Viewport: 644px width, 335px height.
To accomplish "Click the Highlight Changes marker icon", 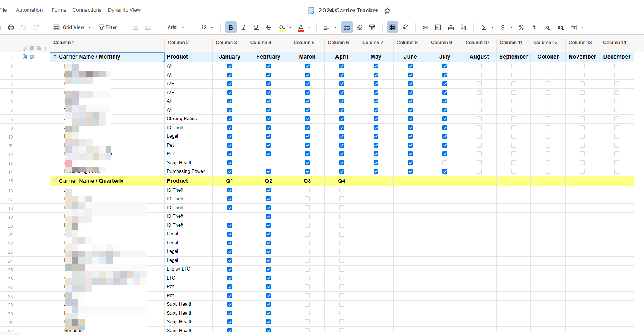I will click(x=405, y=27).
